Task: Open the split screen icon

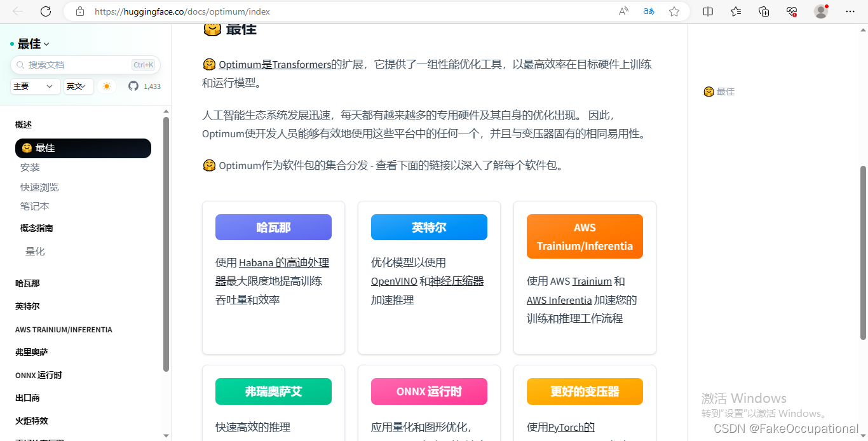Action: click(708, 11)
